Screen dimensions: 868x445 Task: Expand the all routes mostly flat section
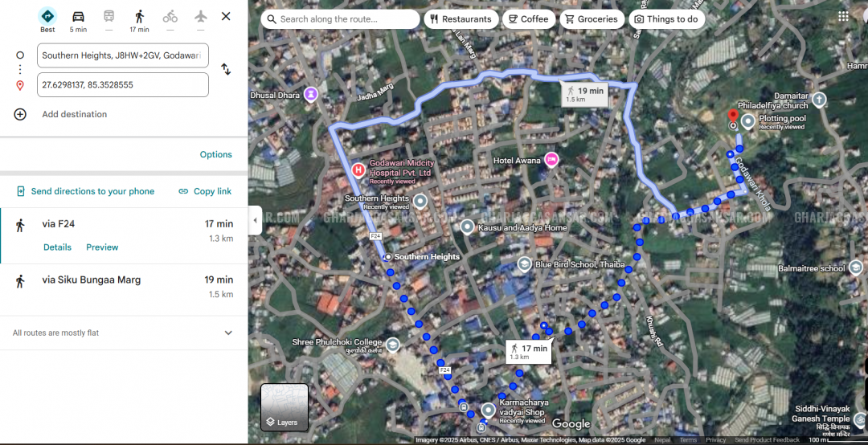(x=228, y=333)
